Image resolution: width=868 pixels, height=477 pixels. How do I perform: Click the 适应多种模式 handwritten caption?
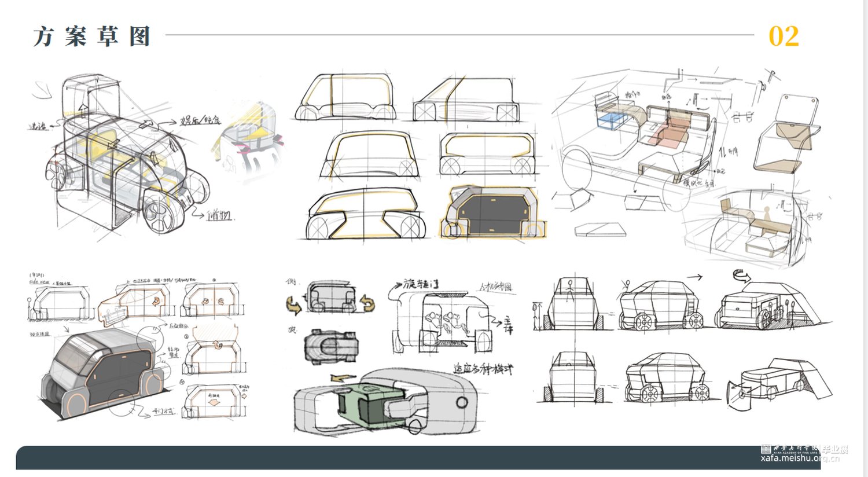tap(483, 369)
